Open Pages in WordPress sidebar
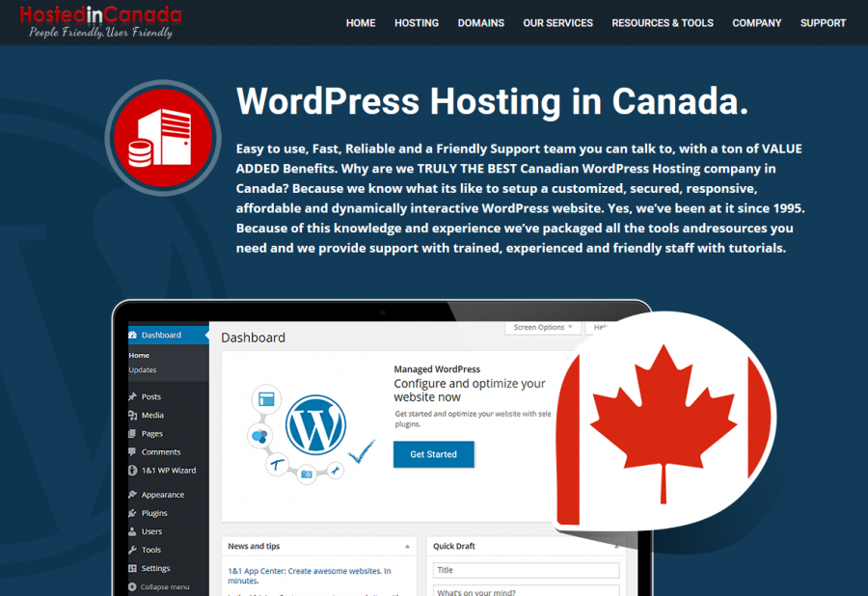The image size is (868, 596). click(151, 433)
